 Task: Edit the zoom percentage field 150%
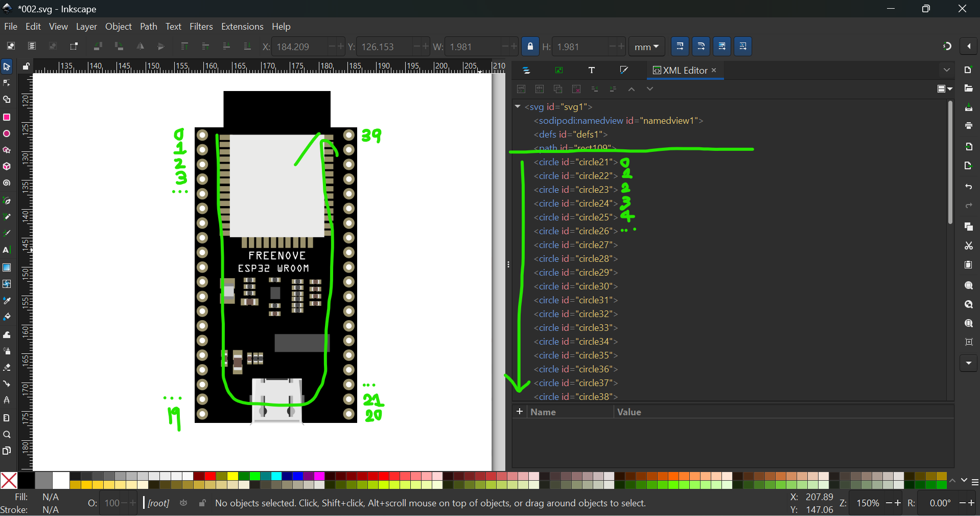tap(868, 503)
